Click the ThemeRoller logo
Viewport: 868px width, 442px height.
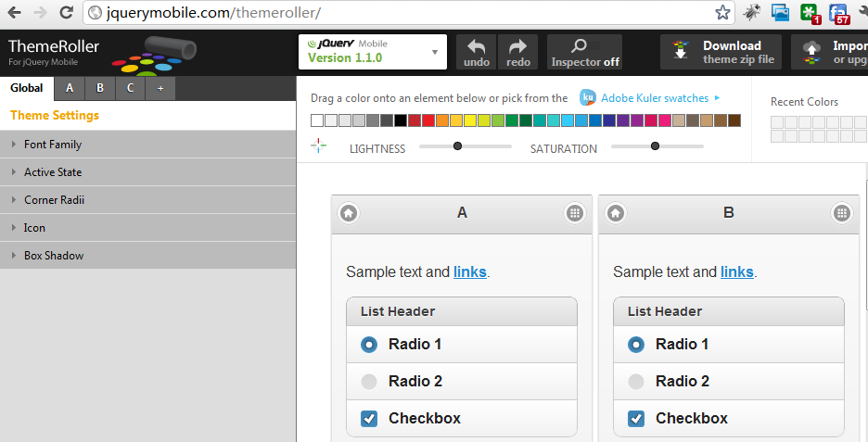[102, 55]
